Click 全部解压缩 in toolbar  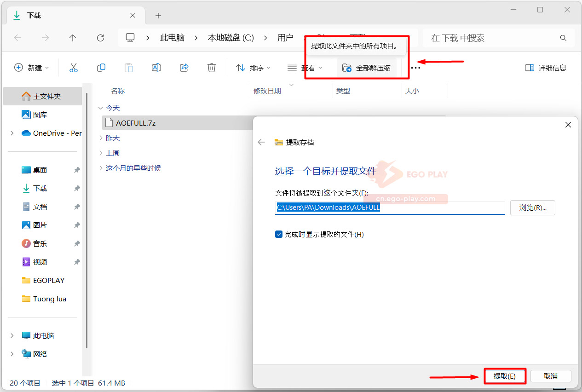pos(367,68)
